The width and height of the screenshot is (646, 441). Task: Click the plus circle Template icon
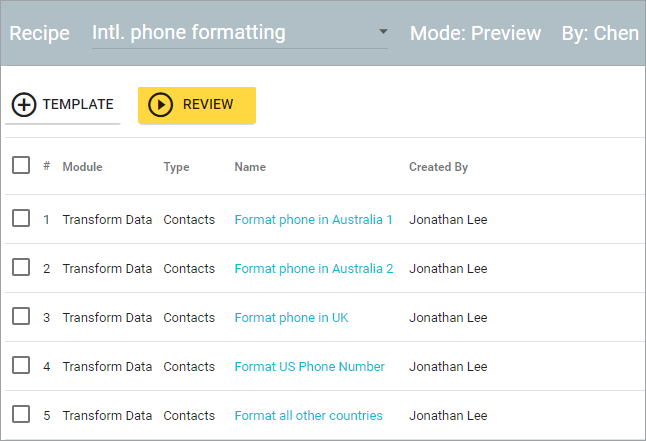click(24, 105)
